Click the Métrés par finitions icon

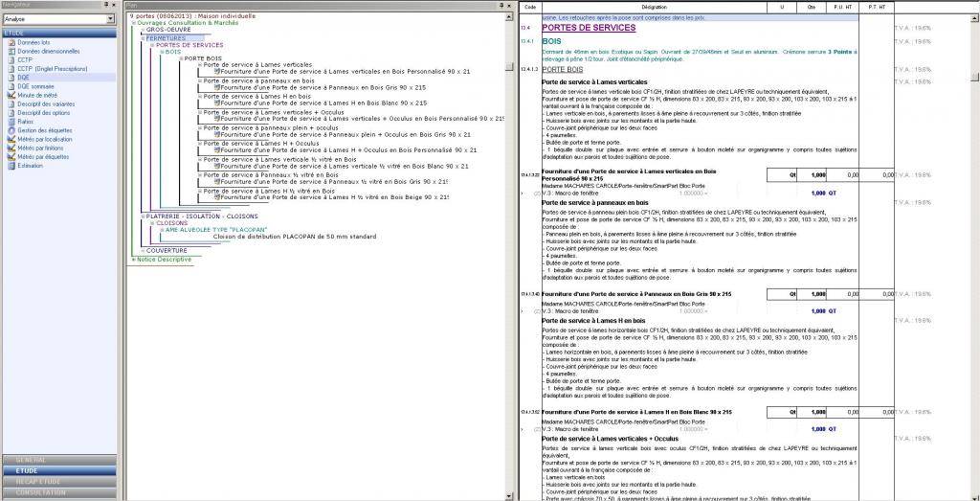pyautogui.click(x=11, y=148)
